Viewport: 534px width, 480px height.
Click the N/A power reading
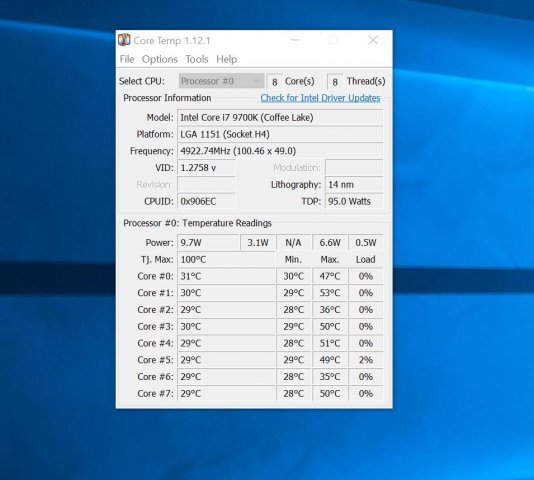[294, 243]
